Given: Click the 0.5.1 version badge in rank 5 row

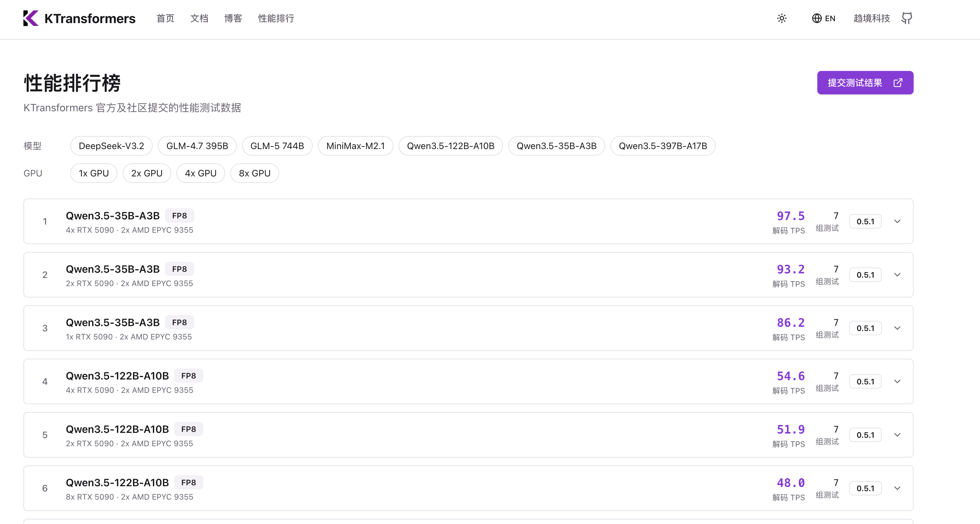Looking at the screenshot, I should coord(865,435).
